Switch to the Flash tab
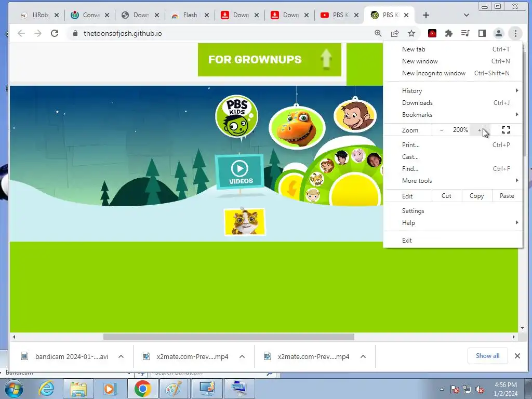The height and width of the screenshot is (399, 532). click(186, 15)
